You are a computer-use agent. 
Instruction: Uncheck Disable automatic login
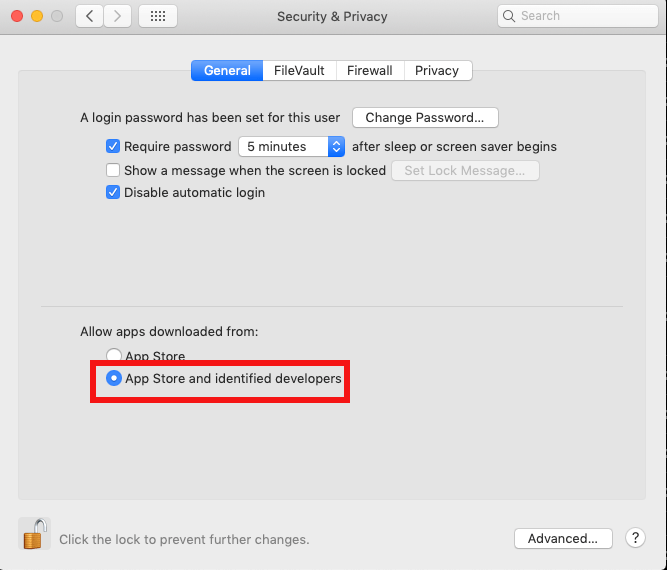pos(113,192)
